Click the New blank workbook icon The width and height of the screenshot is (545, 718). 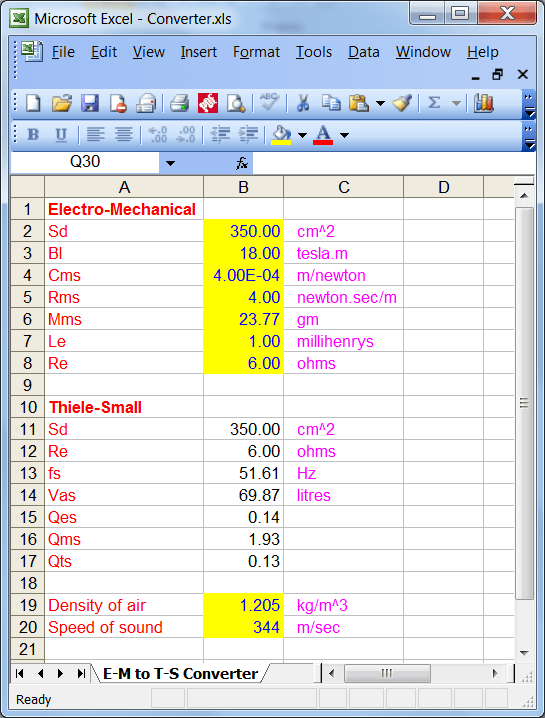tap(33, 103)
